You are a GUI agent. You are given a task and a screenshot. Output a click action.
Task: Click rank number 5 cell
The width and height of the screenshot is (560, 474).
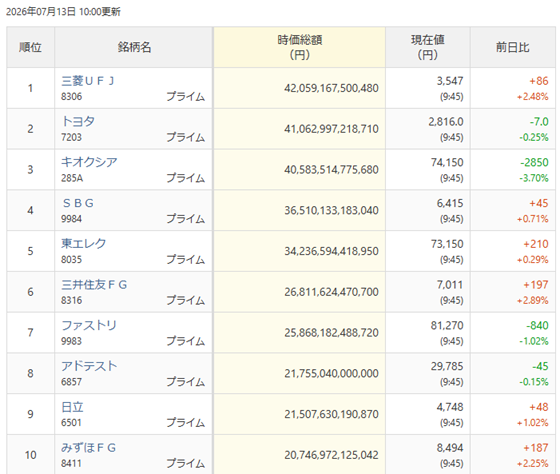coord(30,251)
